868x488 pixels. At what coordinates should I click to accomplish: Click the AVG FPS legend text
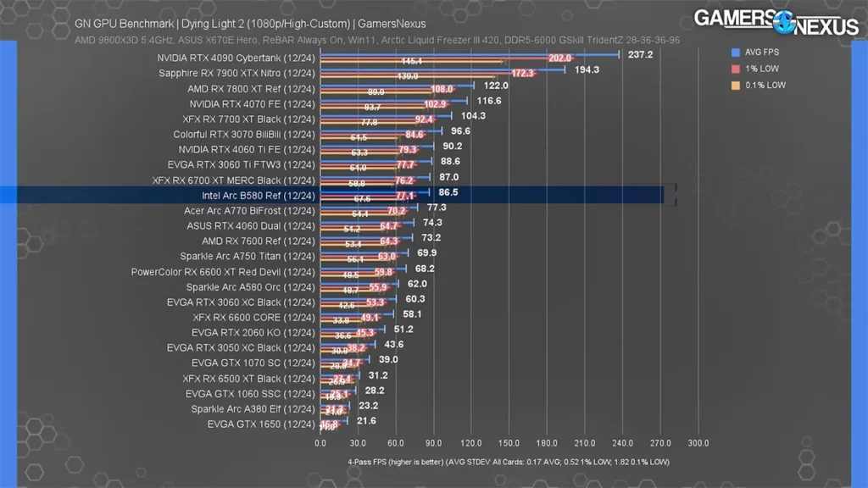click(762, 52)
